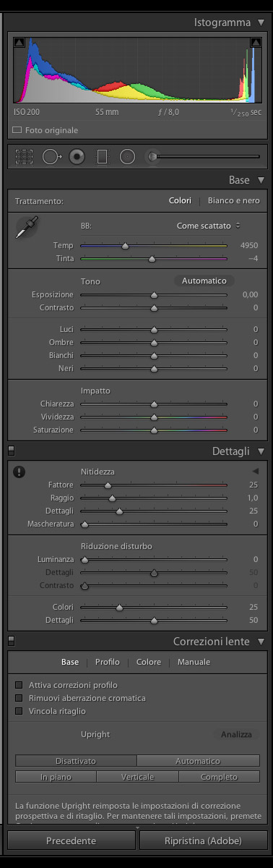Enable Rimuovi aberrazione cromatica checkbox
Image resolution: width=273 pixels, height=868 pixels.
click(x=19, y=698)
